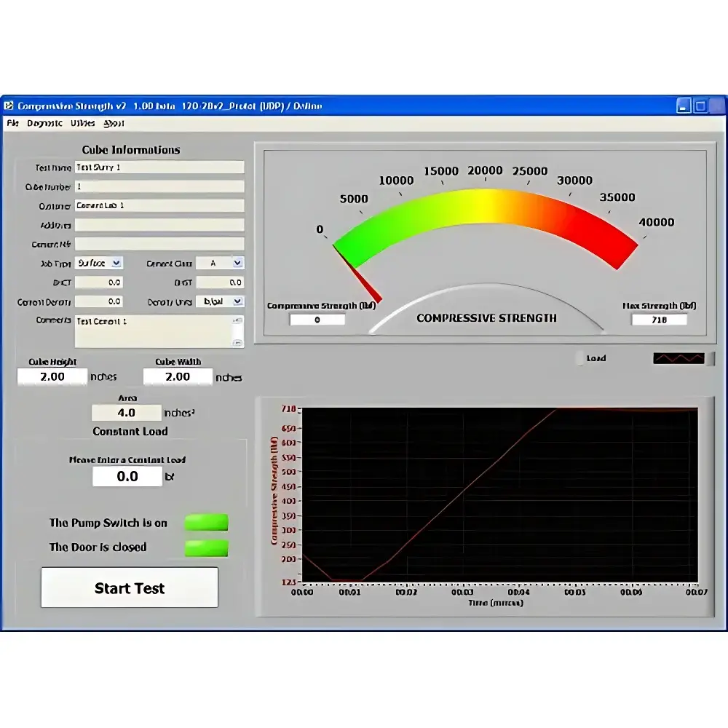Open the About menu

pyautogui.click(x=114, y=124)
